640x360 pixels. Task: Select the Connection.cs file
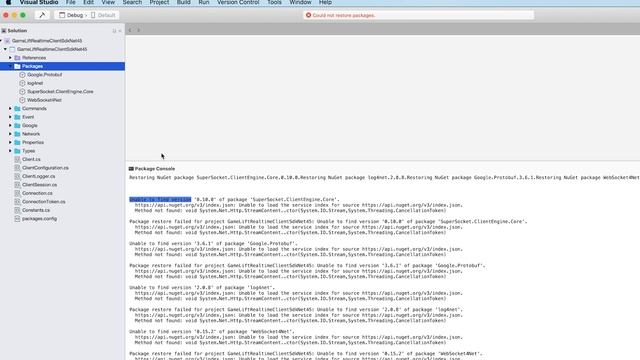click(x=37, y=193)
